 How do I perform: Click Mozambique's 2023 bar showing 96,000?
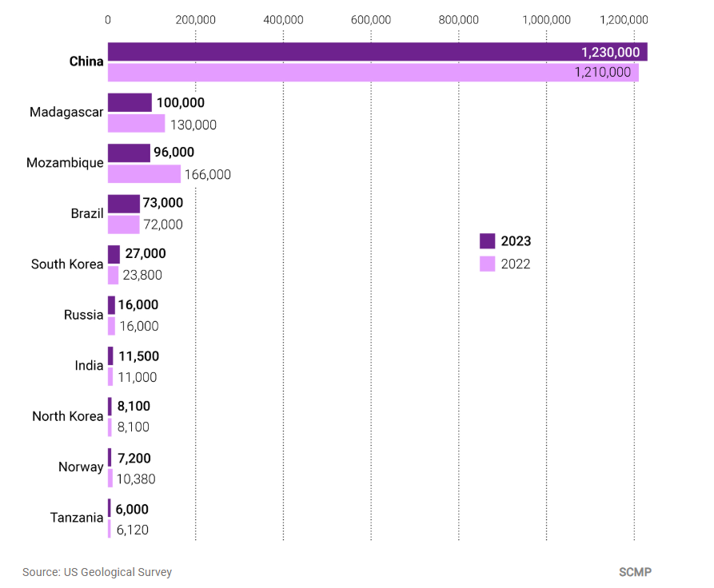[x=129, y=153]
